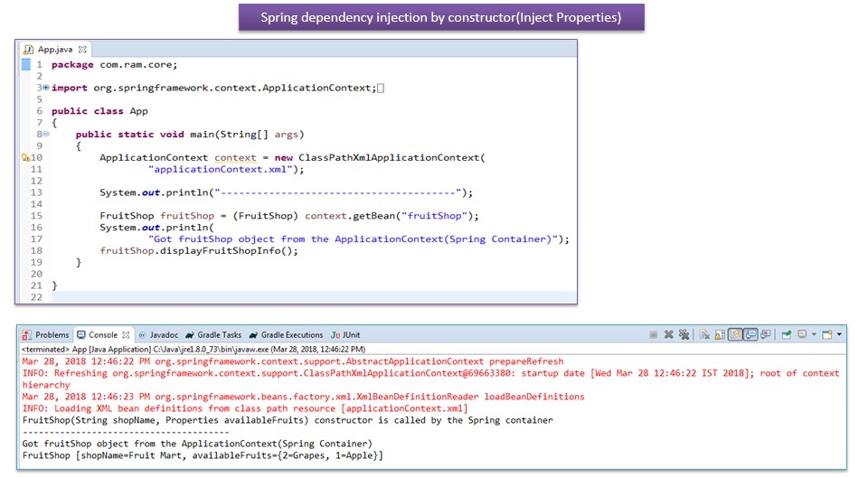Close the Console view tab
This screenshot has width=868, height=477.
(126, 335)
